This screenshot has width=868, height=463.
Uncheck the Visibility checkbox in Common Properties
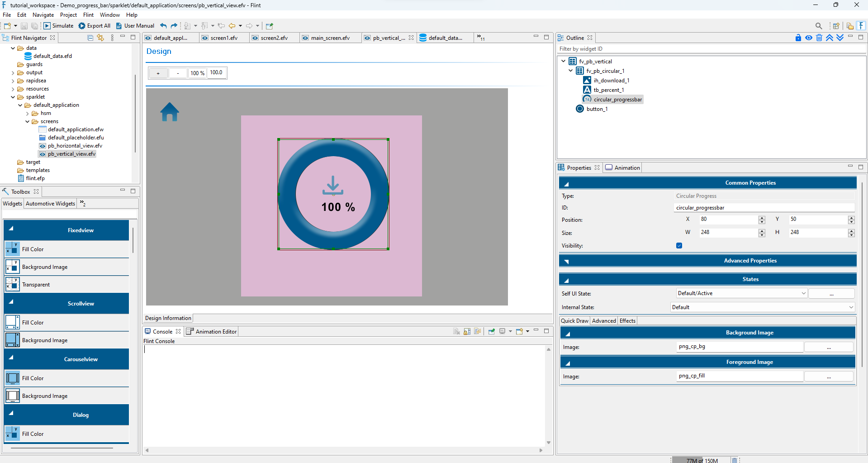(679, 245)
